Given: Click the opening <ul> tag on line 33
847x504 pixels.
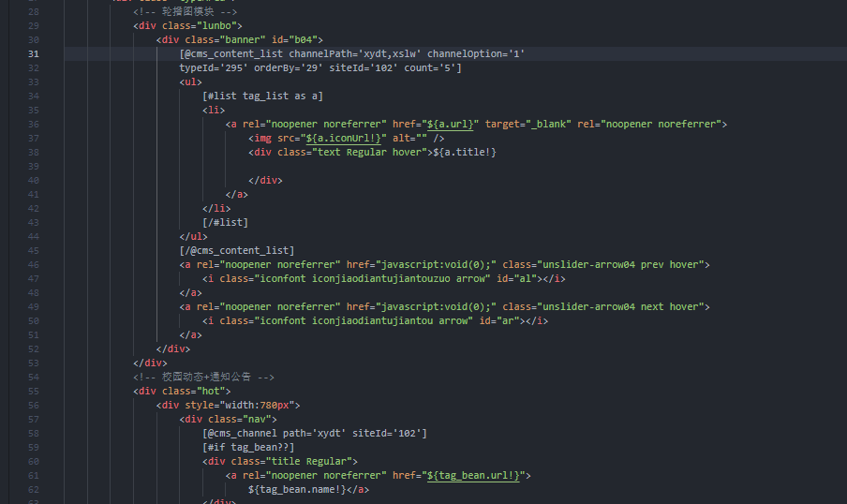Looking at the screenshot, I should pyautogui.click(x=191, y=82).
